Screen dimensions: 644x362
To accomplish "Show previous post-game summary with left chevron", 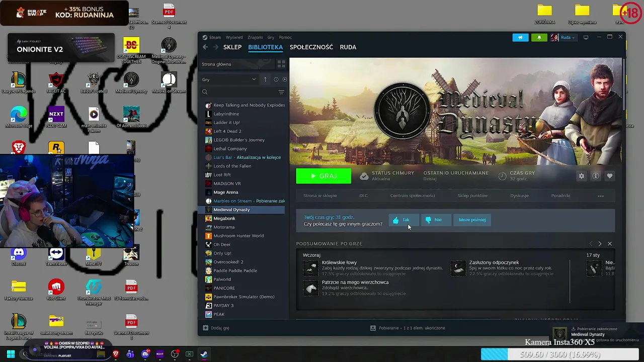I will [x=591, y=244].
